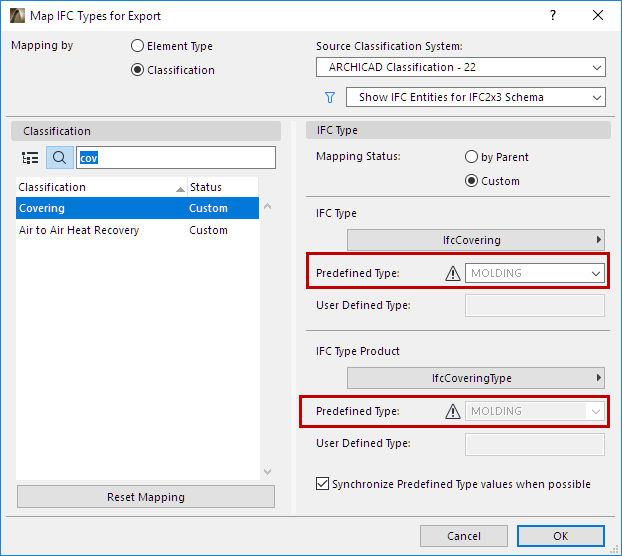Viewport: 622px width, 556px height.
Task: Click the ARCHICAD app icon in title bar
Action: (x=17, y=16)
